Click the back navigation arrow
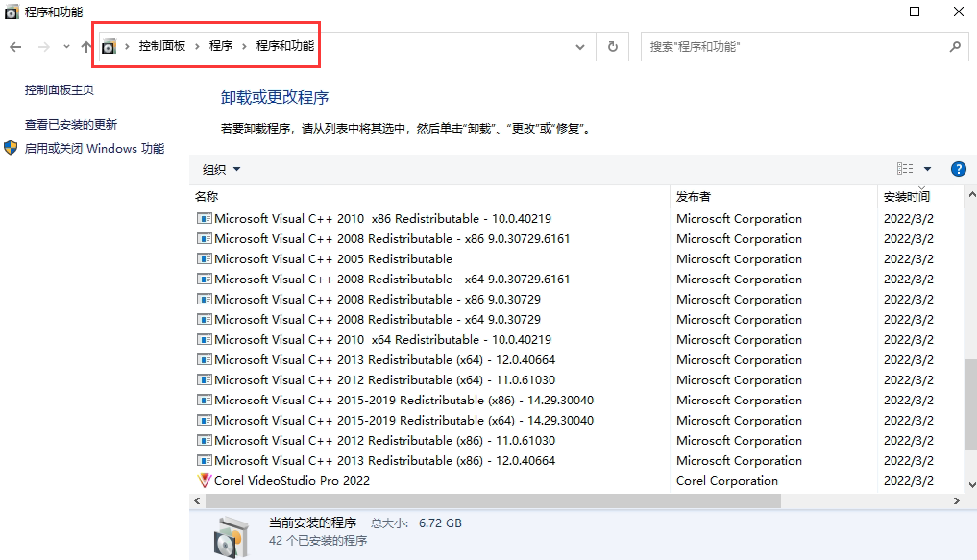 pyautogui.click(x=15, y=46)
